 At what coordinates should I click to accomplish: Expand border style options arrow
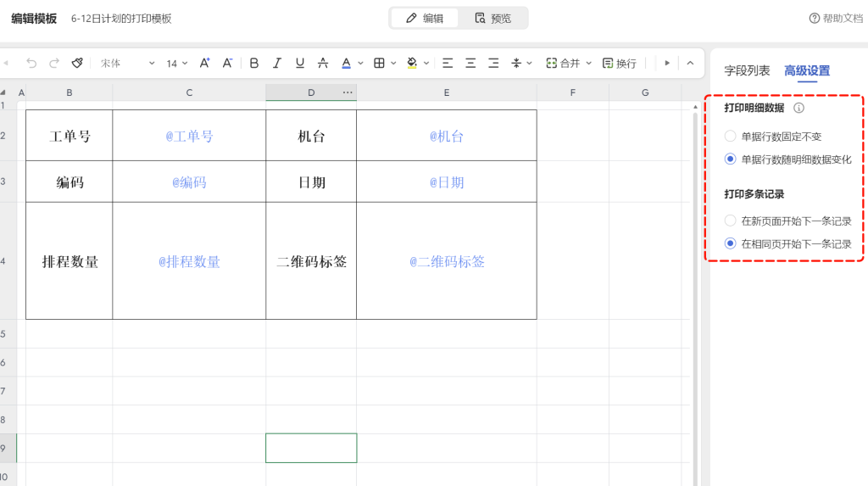393,63
